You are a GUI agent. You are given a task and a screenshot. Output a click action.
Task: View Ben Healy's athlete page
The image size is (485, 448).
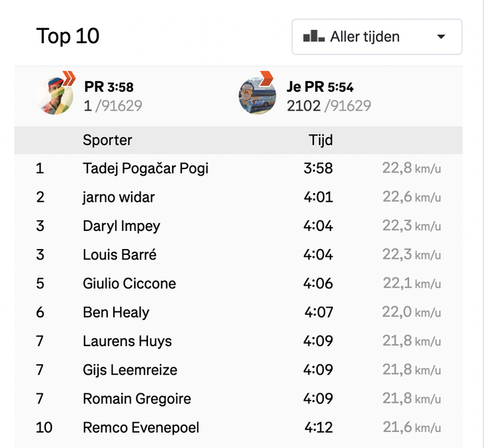tap(116, 312)
